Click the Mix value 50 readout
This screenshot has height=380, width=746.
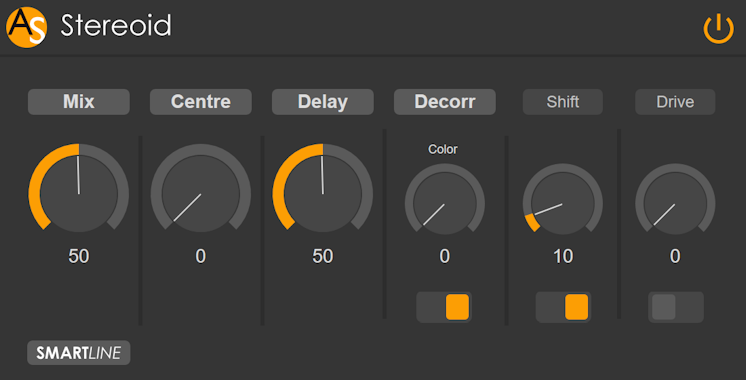pos(79,257)
